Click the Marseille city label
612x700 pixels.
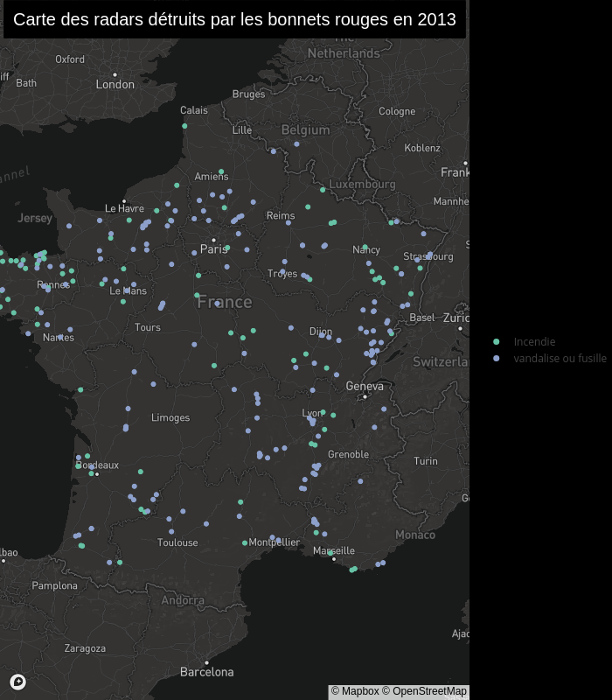tap(334, 550)
